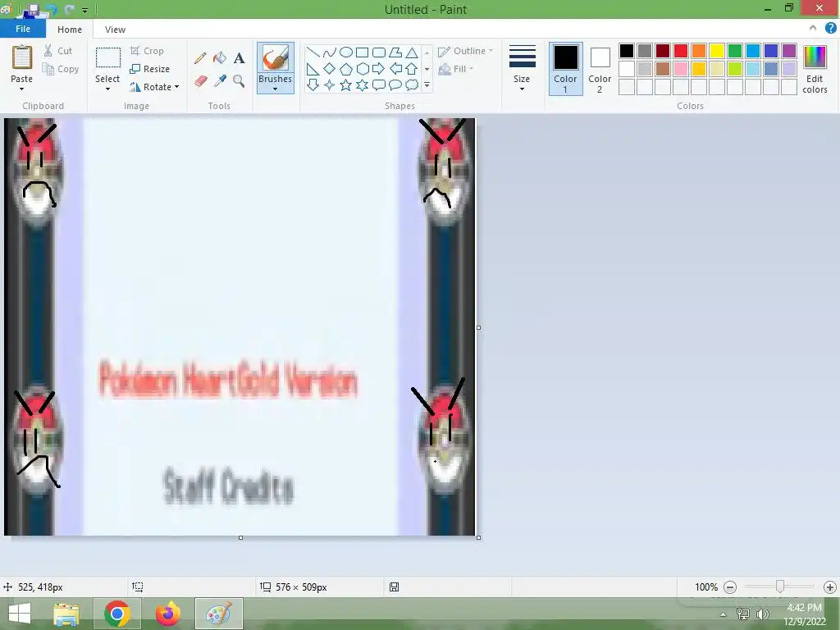Pick the green color swatch
The image size is (840, 630).
pos(735,51)
